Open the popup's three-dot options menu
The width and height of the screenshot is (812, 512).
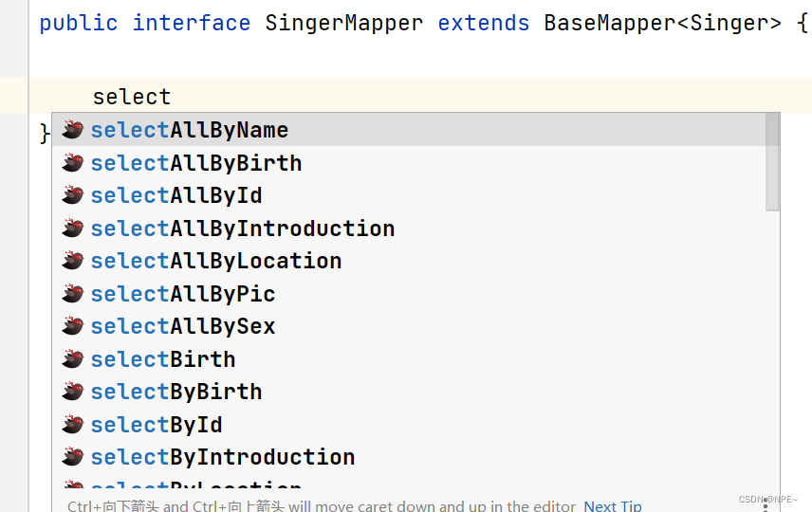click(766, 504)
